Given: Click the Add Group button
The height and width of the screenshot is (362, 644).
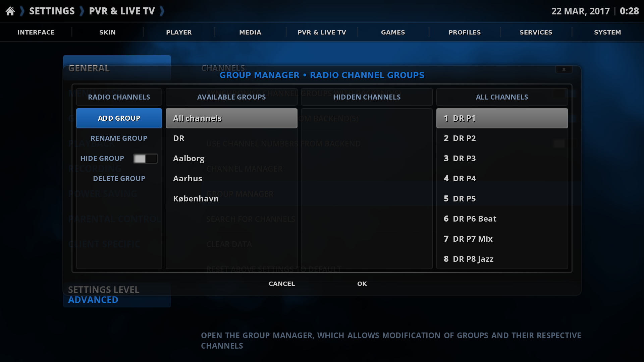Looking at the screenshot, I should click(119, 118).
